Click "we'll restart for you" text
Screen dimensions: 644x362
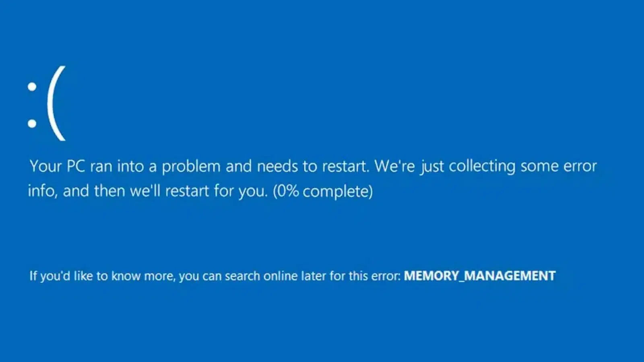199,191
